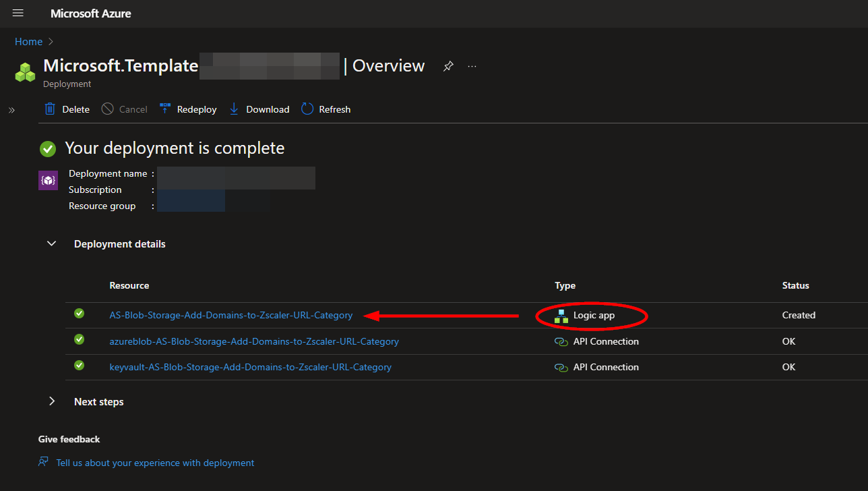The width and height of the screenshot is (868, 491).
Task: Collapse the Deployment details section
Action: (51, 244)
